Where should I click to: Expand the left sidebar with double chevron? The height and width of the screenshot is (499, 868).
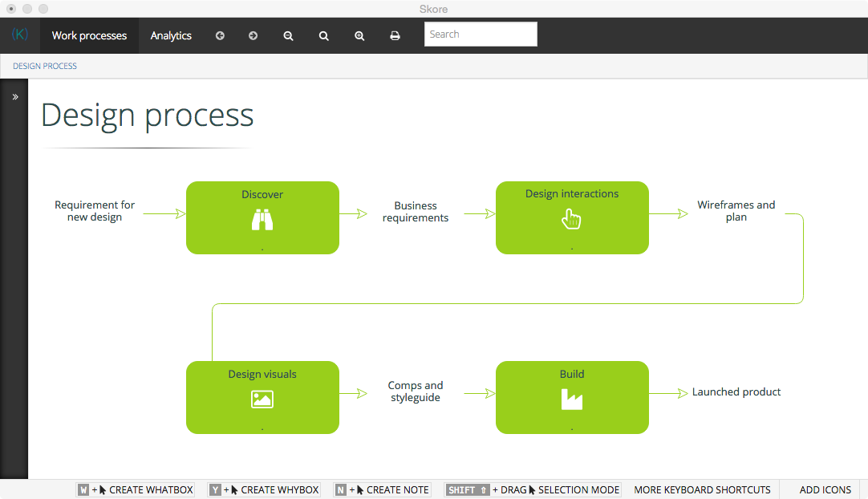coord(15,97)
